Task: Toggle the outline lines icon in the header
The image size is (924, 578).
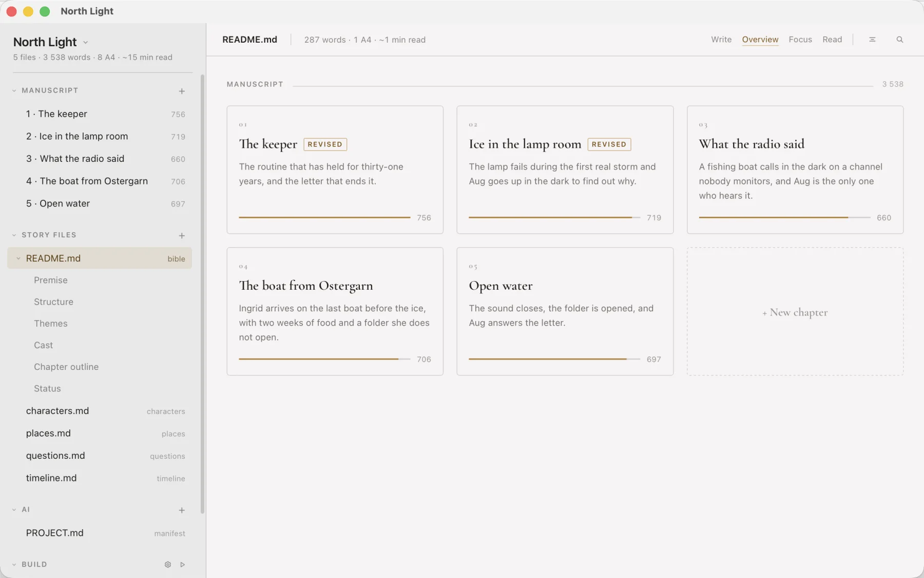Action: pos(872,40)
